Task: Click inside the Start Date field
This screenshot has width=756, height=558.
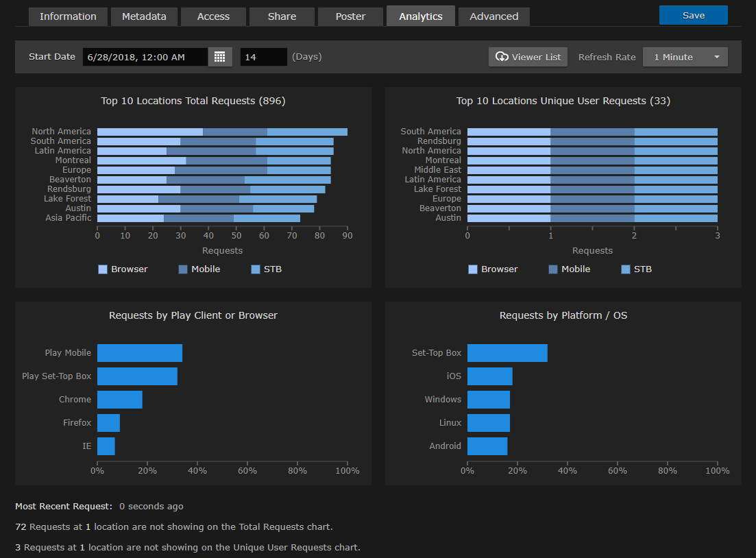Action: pyautogui.click(x=144, y=56)
